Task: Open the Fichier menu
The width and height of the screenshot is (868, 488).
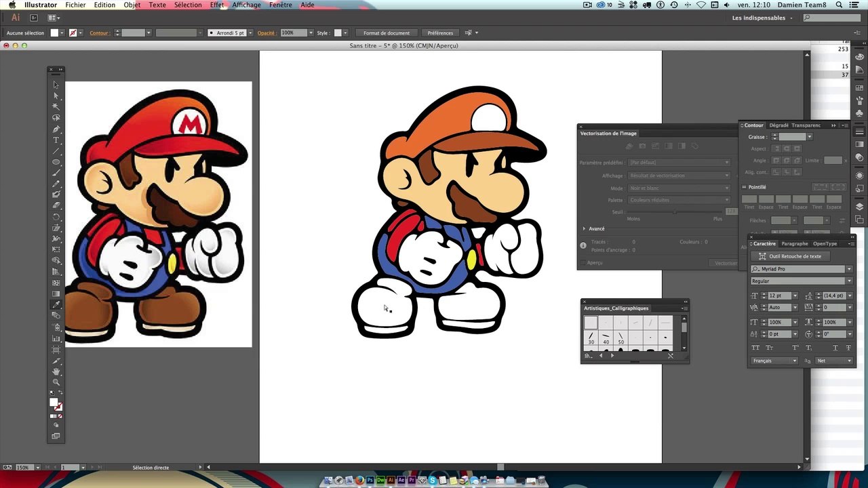Action: [75, 5]
